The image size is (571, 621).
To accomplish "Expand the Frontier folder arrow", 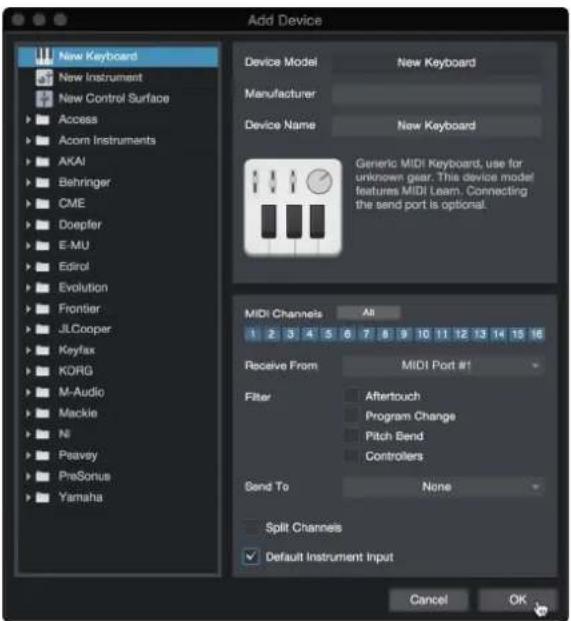I will (28, 308).
